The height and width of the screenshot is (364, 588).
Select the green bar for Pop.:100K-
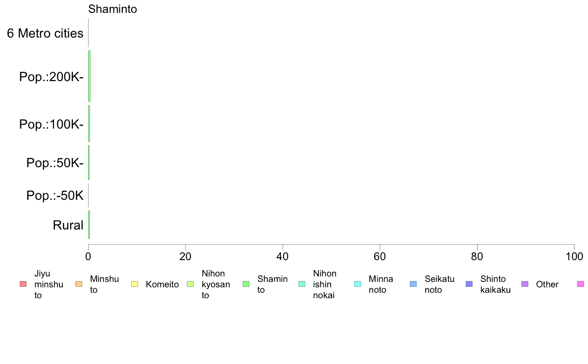pyautogui.click(x=89, y=124)
